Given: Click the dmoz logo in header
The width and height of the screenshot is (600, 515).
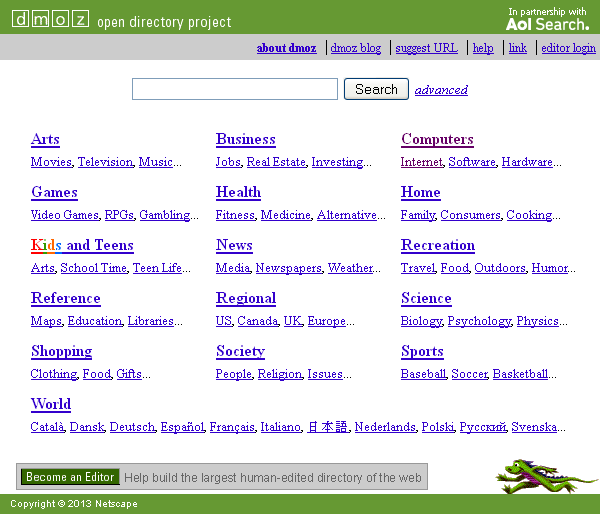Looking at the screenshot, I should point(51,19).
